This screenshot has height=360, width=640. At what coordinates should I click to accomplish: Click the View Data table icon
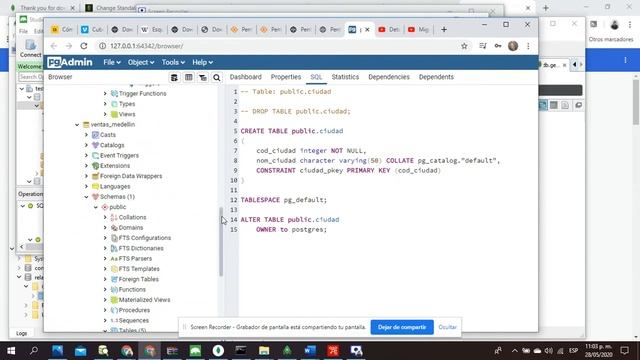(189, 77)
